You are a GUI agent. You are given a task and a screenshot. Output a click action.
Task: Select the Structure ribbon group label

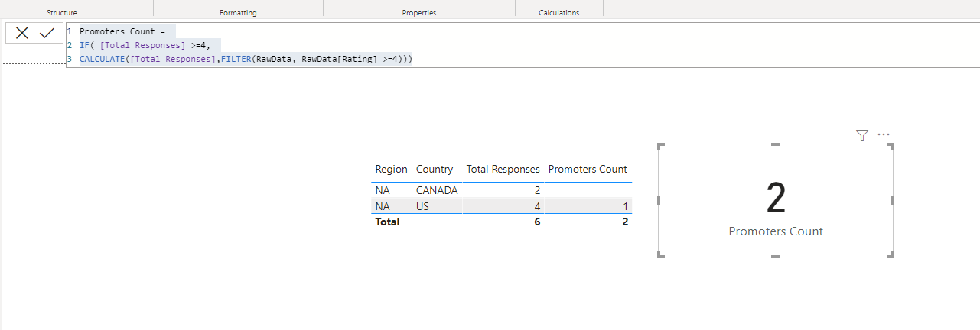point(62,12)
